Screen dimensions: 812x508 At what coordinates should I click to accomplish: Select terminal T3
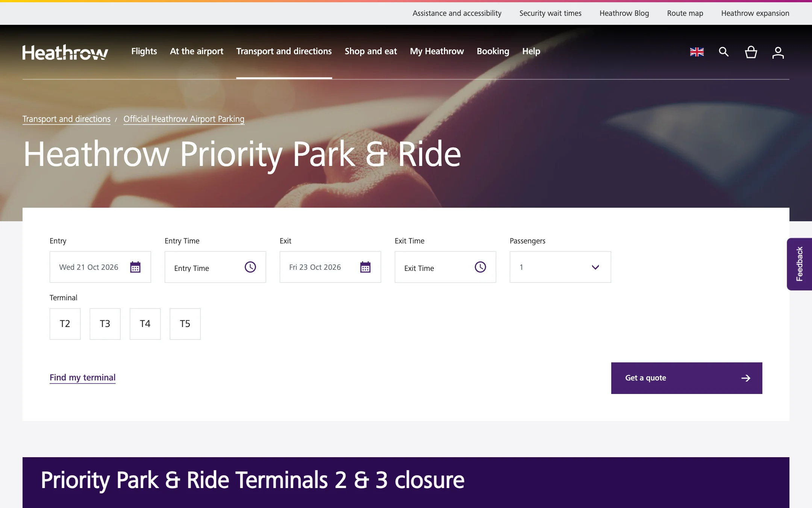pos(105,324)
